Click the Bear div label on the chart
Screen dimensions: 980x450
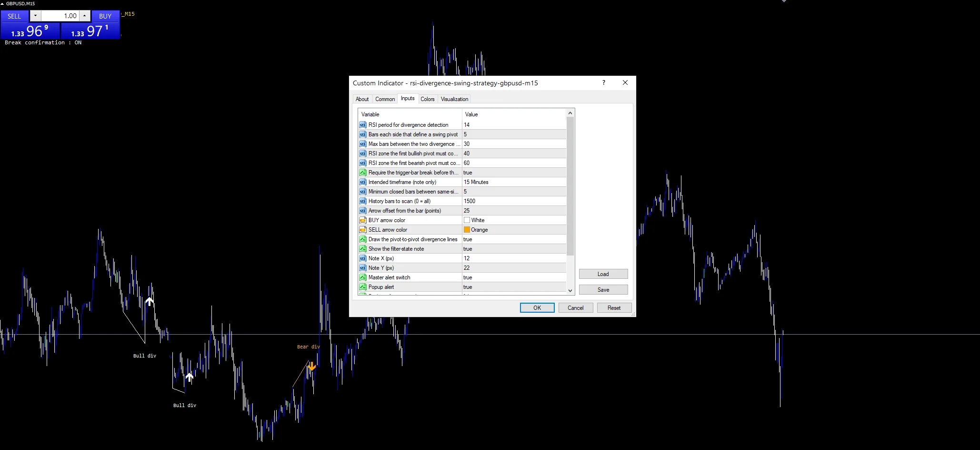(308, 347)
